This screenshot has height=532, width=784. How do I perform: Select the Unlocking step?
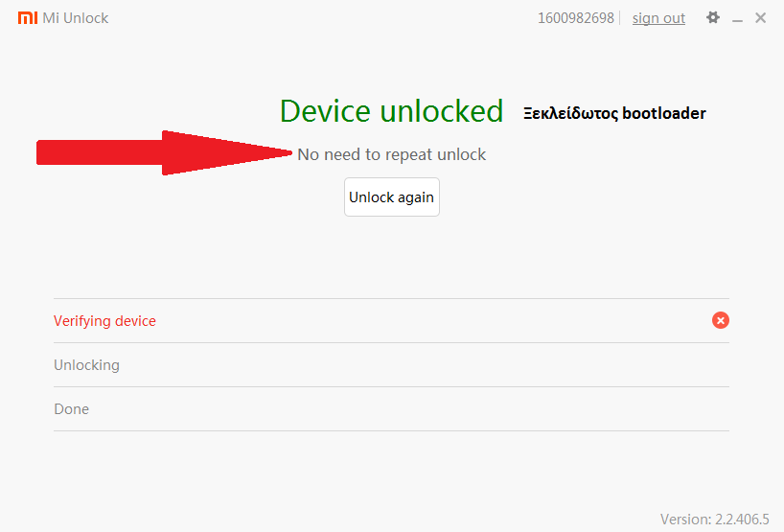tap(86, 365)
